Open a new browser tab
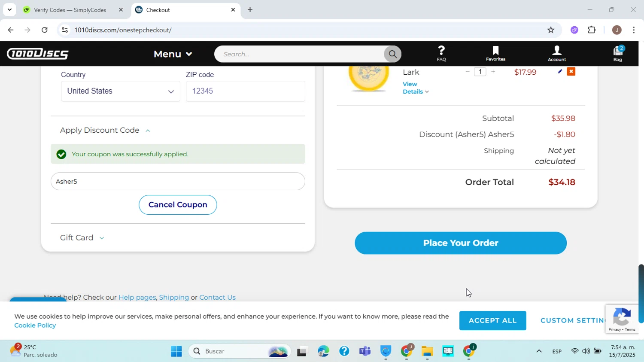Screen dimensions: 644x362 (250, 9)
